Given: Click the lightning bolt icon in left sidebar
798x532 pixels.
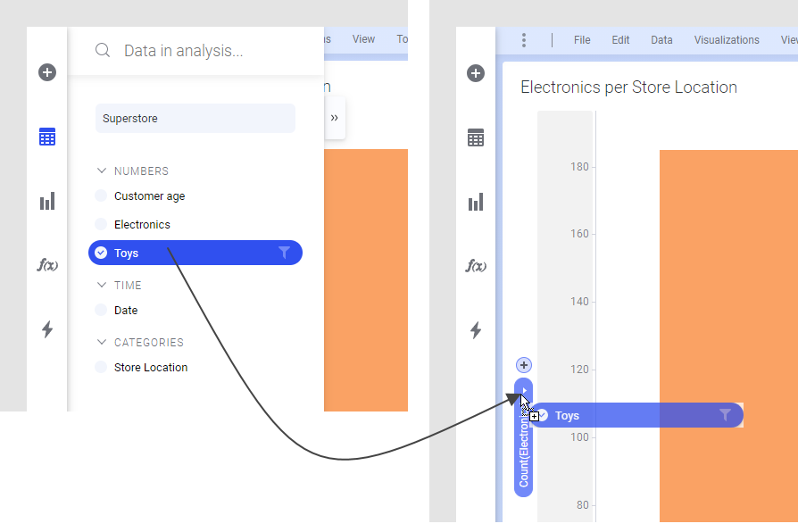Looking at the screenshot, I should click(x=47, y=329).
